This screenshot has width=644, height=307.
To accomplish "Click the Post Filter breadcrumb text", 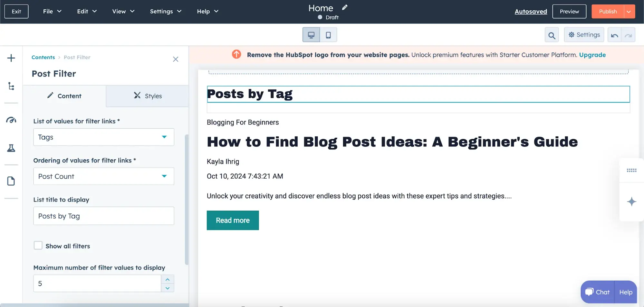I will tap(77, 57).
